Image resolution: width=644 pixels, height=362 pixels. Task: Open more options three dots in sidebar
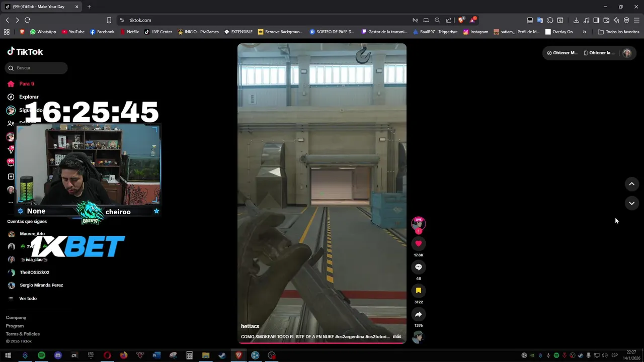tap(11, 203)
